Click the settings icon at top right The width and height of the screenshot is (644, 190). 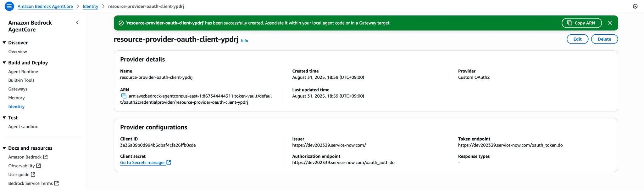pyautogui.click(x=635, y=6)
